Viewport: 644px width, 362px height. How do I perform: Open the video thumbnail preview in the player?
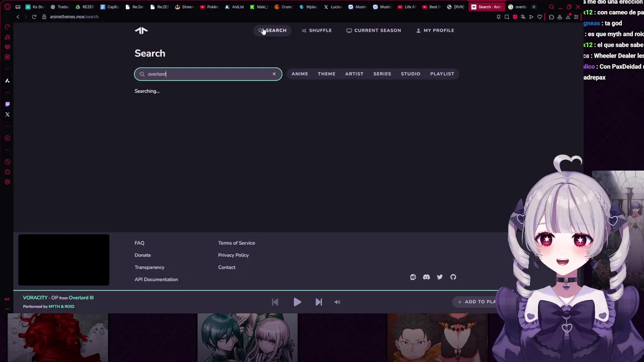pyautogui.click(x=63, y=260)
